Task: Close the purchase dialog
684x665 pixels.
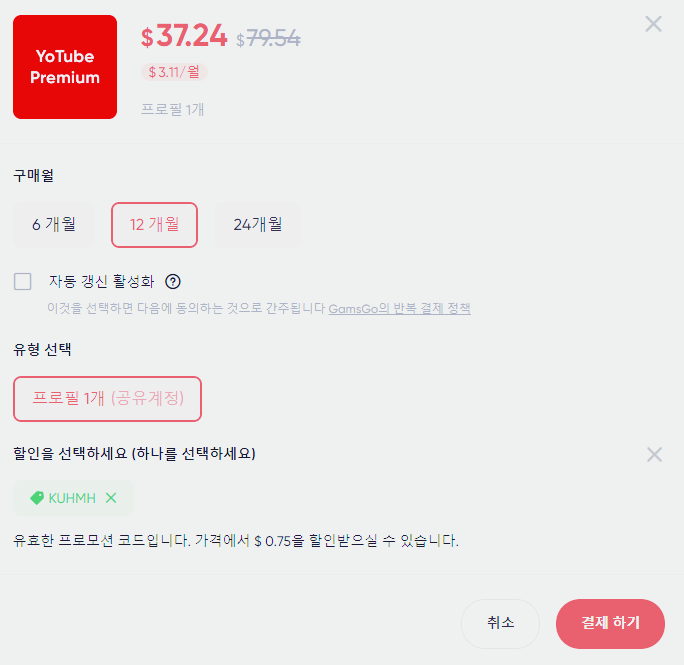Action: [653, 24]
